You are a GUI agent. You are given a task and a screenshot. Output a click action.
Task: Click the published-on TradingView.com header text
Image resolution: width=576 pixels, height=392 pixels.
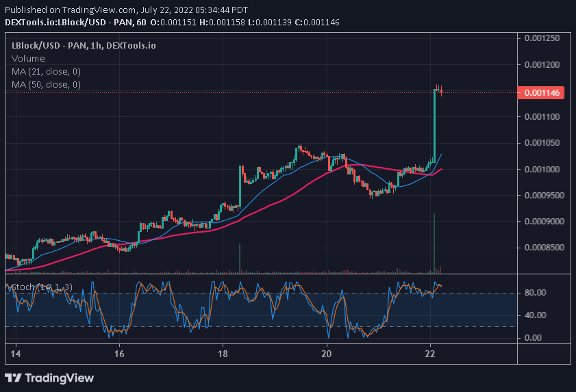click(x=127, y=10)
